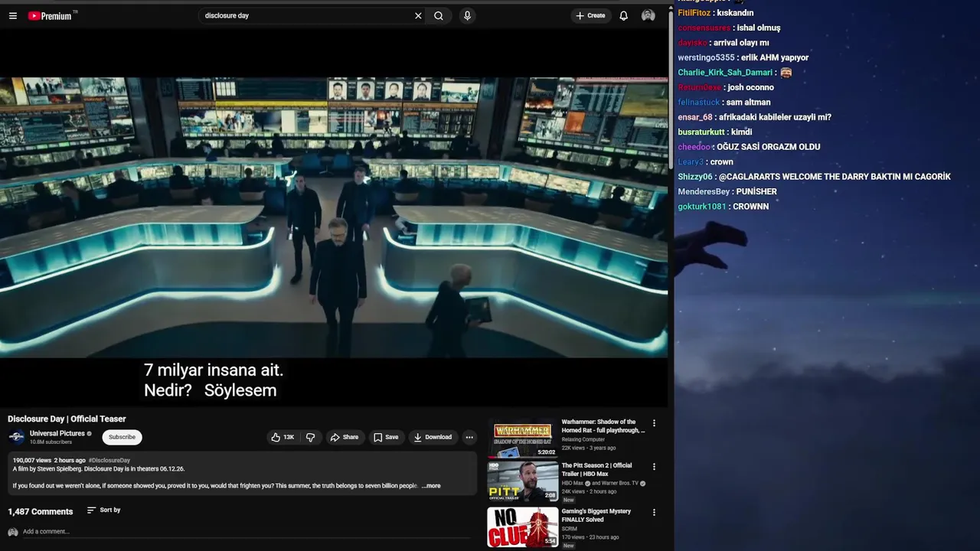This screenshot has width=980, height=551.
Task: Click the subtitle '7 milyar insana ait.'
Action: tap(214, 370)
